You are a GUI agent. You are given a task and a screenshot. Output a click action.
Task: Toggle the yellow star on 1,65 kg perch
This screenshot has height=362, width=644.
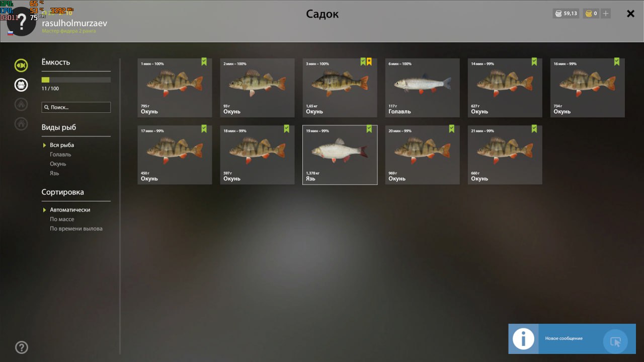(369, 62)
